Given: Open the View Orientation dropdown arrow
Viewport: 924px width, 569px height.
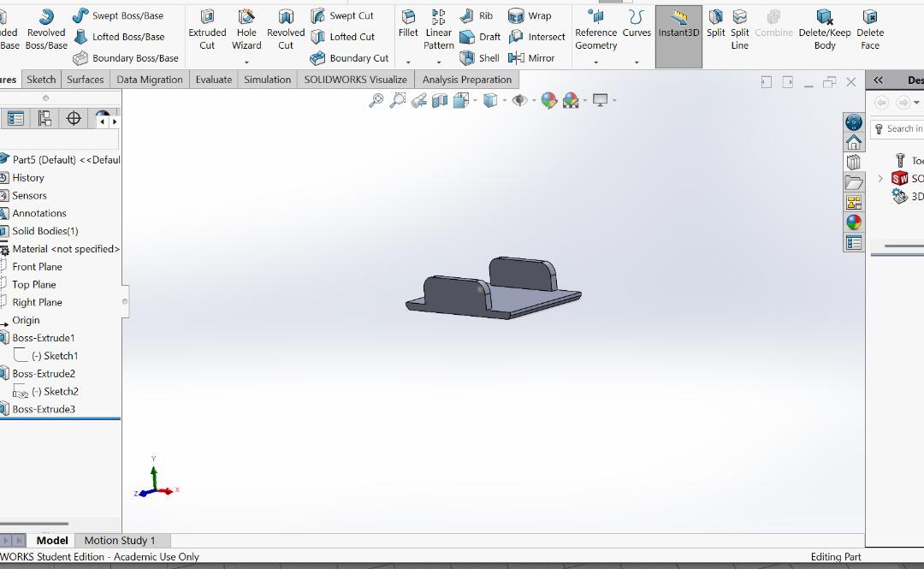Looking at the screenshot, I should [x=474, y=101].
